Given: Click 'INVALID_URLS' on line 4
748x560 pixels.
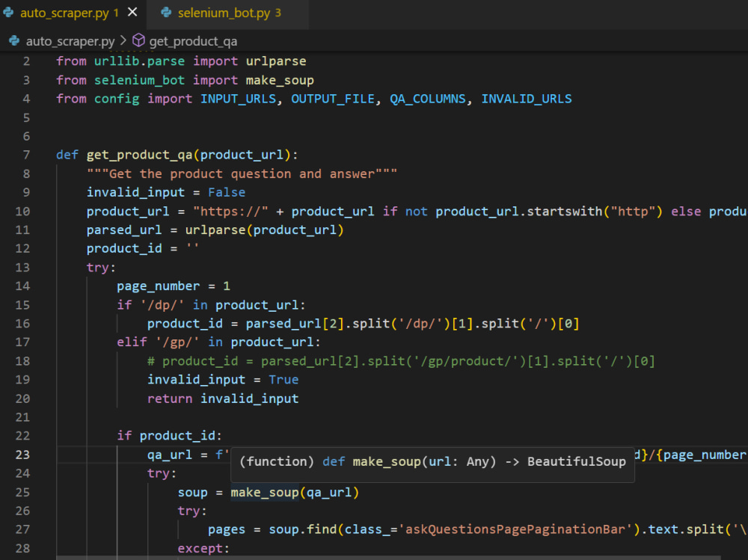Looking at the screenshot, I should (x=526, y=99).
